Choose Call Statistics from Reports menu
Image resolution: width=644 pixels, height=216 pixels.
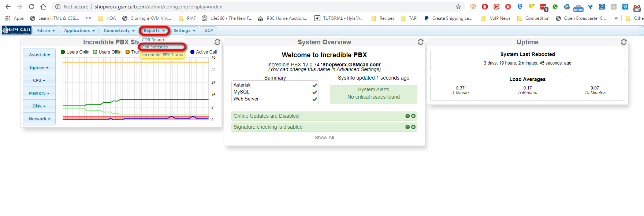(x=155, y=47)
